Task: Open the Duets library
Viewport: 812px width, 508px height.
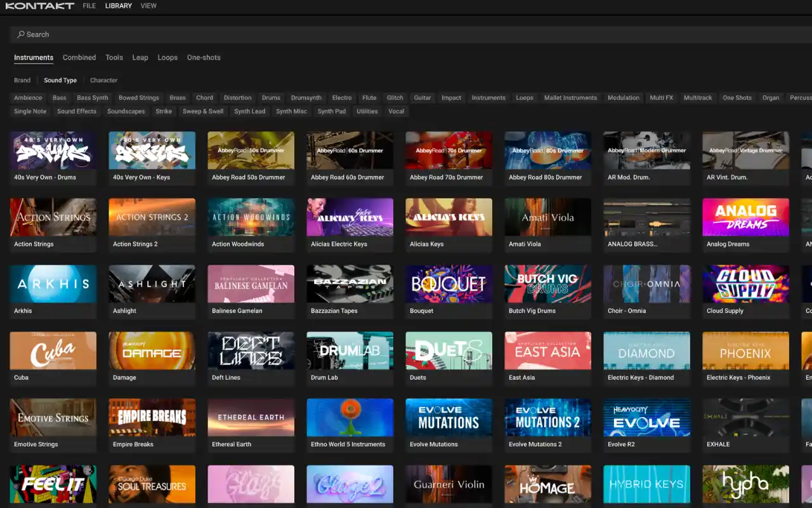Action: pos(449,359)
